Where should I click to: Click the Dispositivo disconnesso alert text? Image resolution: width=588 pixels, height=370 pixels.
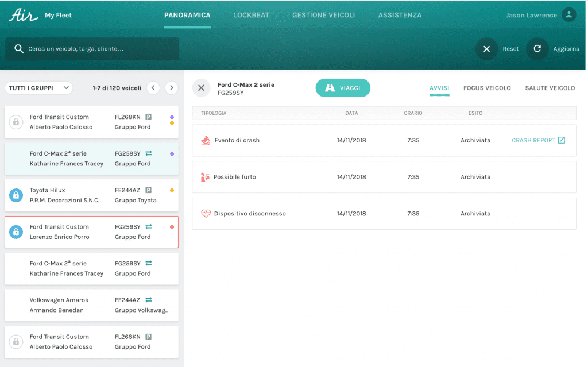pos(250,214)
